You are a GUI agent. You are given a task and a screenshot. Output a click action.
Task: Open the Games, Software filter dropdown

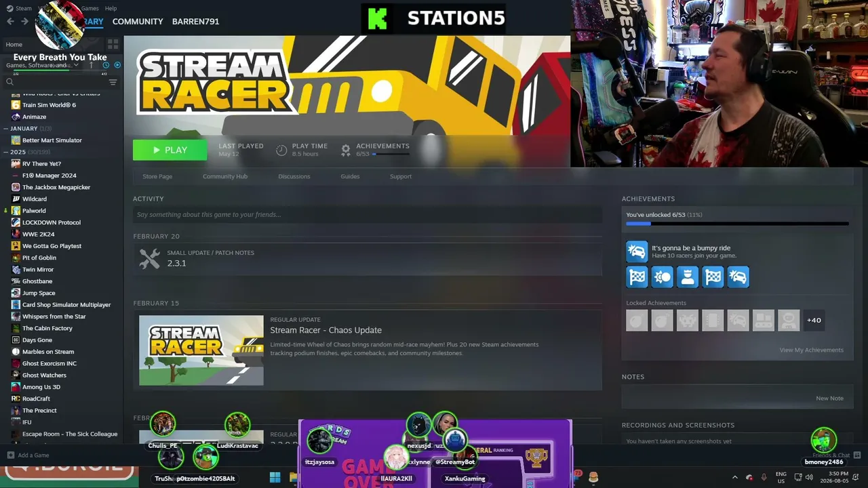(x=42, y=65)
